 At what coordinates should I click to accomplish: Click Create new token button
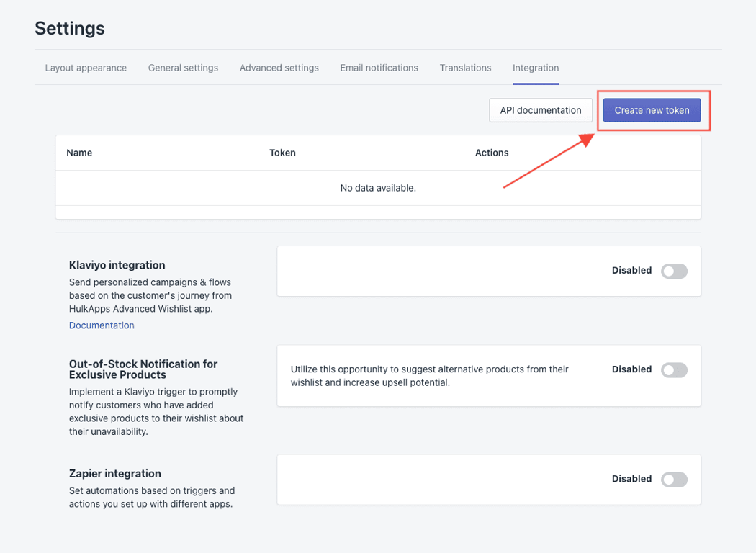click(x=652, y=110)
